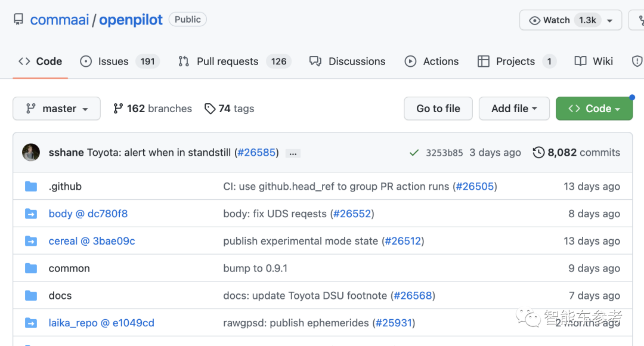Open commit history via clock icon
This screenshot has height=346, width=644.
(538, 153)
